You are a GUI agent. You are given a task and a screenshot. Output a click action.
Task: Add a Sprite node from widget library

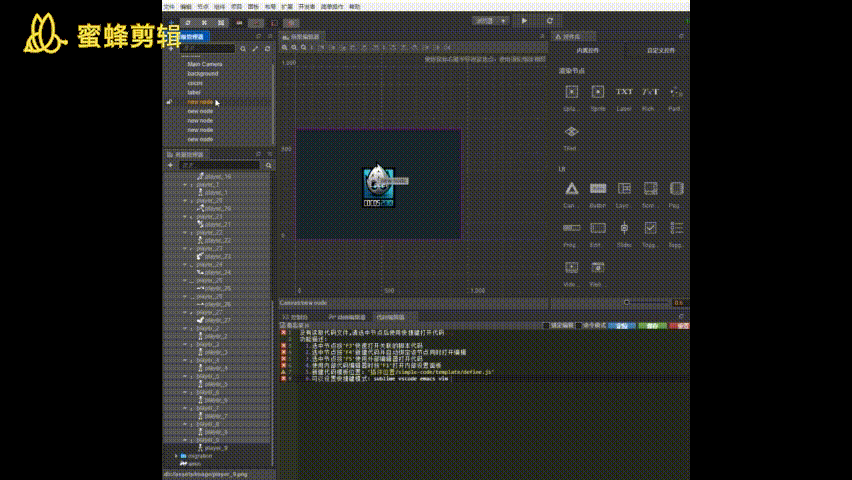click(598, 92)
